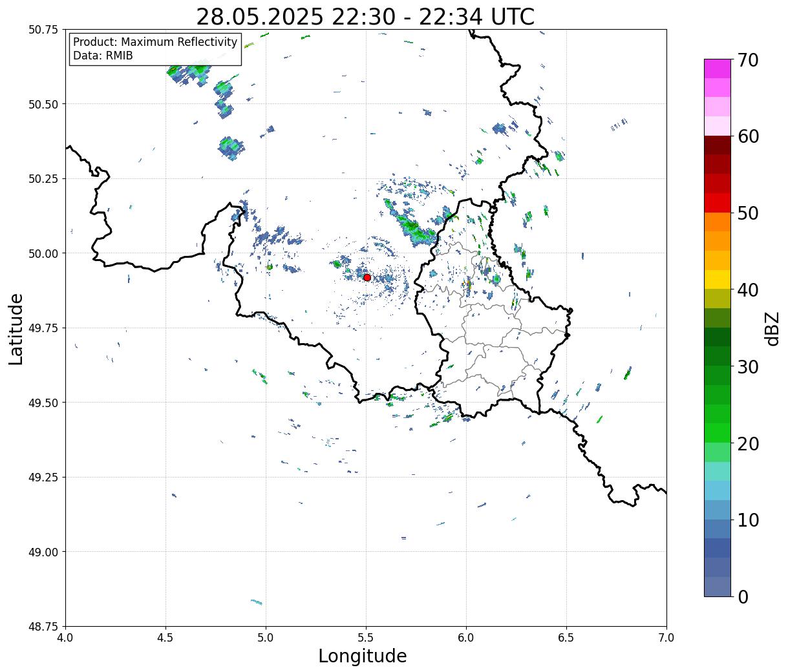
Task: Click the 'Data: RMIB' label
Action: tap(103, 56)
